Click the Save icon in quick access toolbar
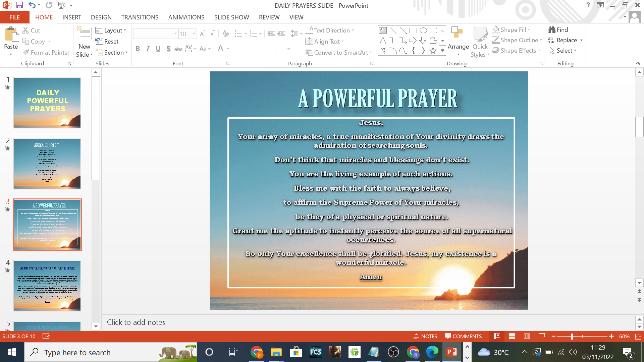644x362 pixels. (x=19, y=5)
